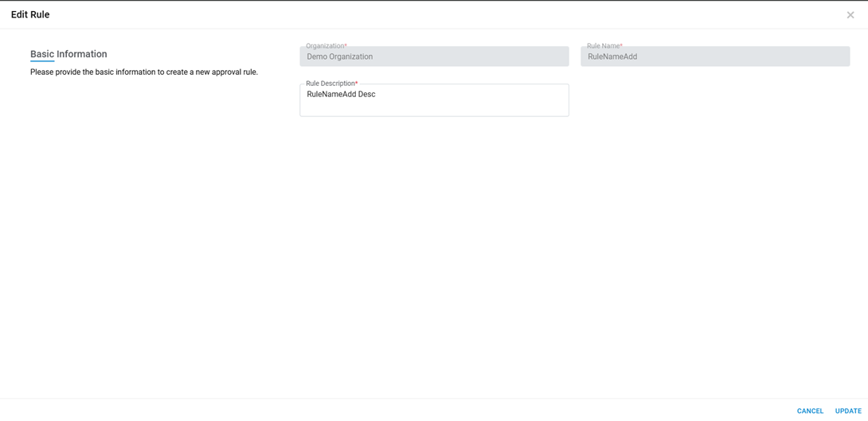Click the Basic Information heading
This screenshot has height=421, width=868.
coord(68,54)
